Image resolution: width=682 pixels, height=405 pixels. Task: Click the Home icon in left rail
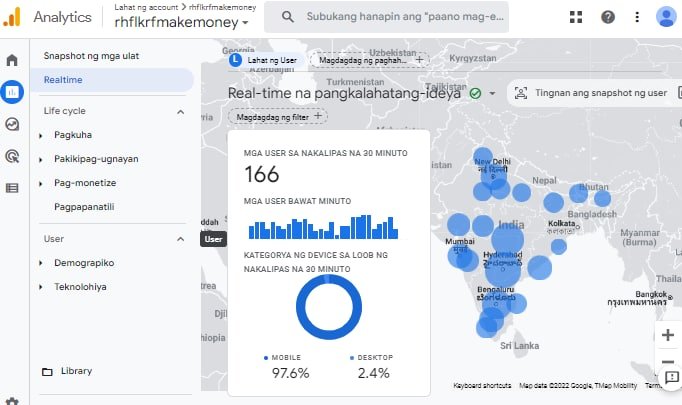12,61
